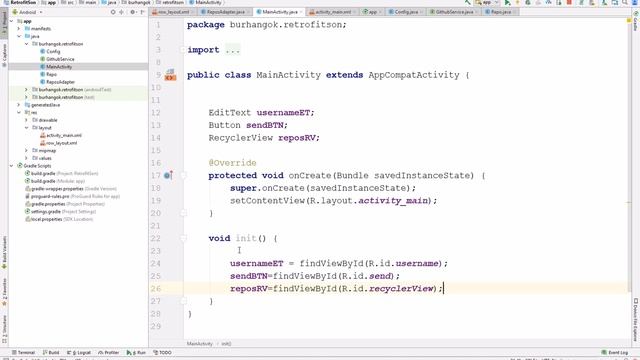Screen dimensions: 640x360
Task: Open the run configuration app dropdown
Action: click(487, 3)
